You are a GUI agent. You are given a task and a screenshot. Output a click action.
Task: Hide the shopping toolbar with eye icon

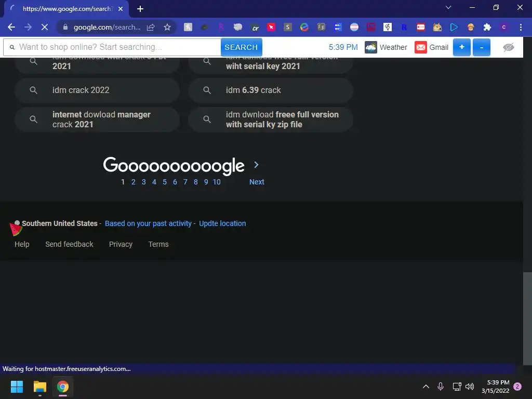click(508, 47)
